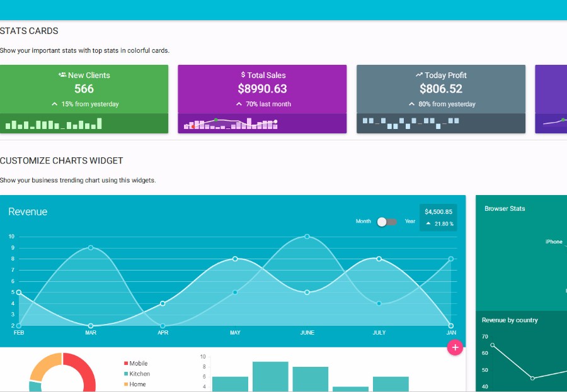Screen dimensions: 567x392
Task: Click the Total Sales sparkline chart
Action: (231, 123)
